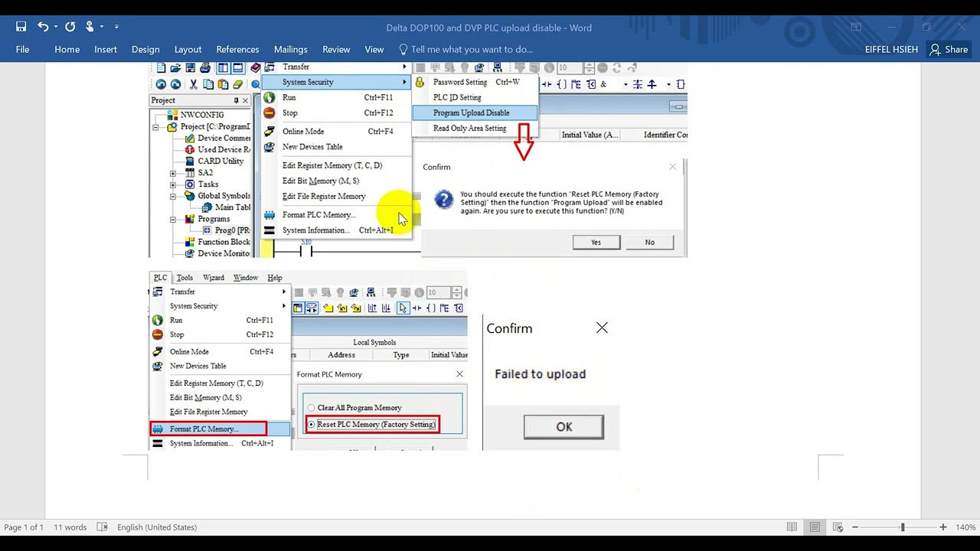
Task: Click No in the pictured Confirm dialog
Action: tap(649, 242)
